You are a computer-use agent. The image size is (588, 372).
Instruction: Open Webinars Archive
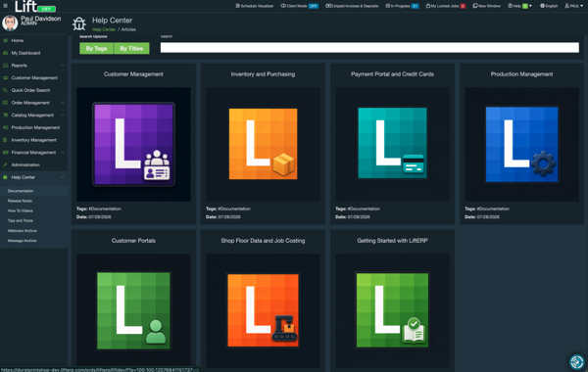23,231
